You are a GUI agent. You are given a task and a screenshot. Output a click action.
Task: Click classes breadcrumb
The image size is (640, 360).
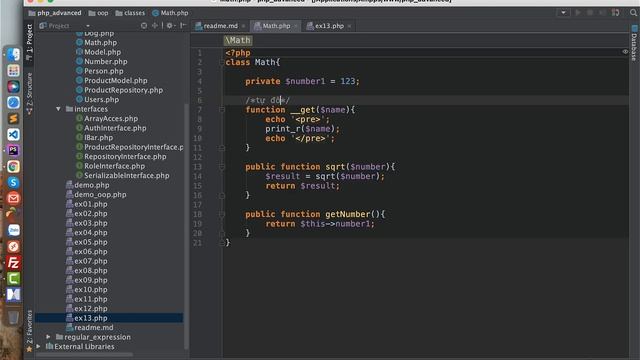(x=130, y=13)
